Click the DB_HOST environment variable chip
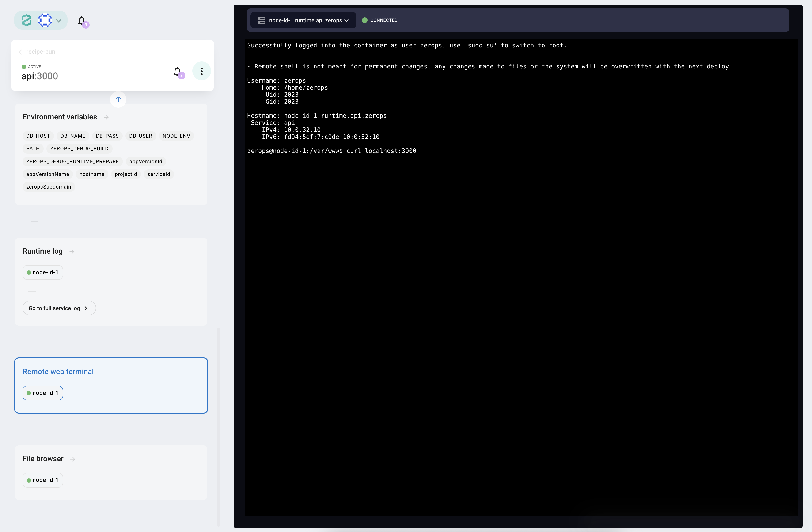This screenshot has width=812, height=532. tap(38, 136)
